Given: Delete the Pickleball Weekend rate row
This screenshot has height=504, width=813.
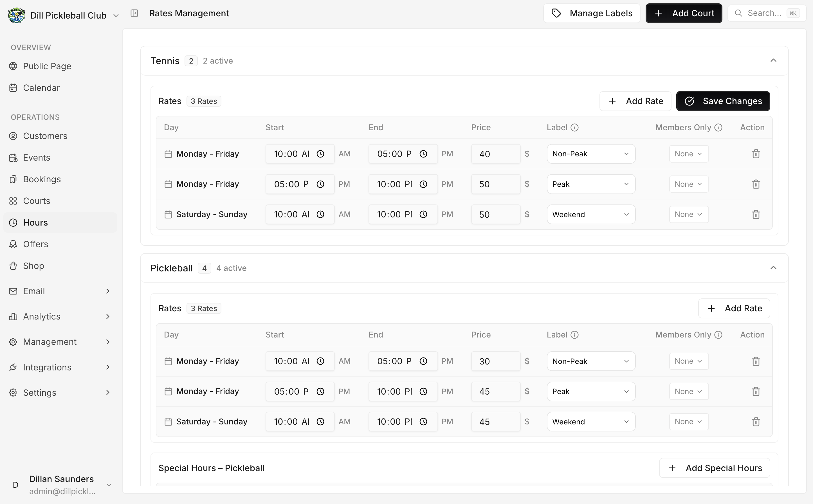Looking at the screenshot, I should pyautogui.click(x=756, y=422).
